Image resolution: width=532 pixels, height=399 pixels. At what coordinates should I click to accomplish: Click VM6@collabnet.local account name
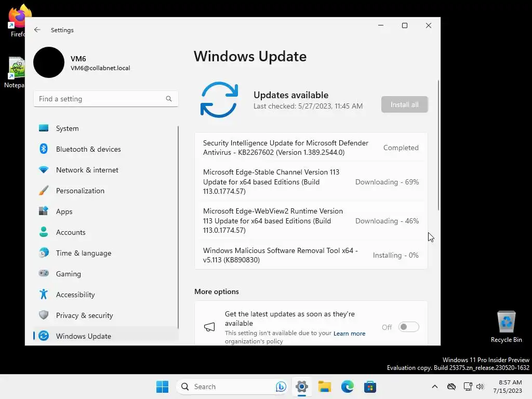pyautogui.click(x=100, y=68)
